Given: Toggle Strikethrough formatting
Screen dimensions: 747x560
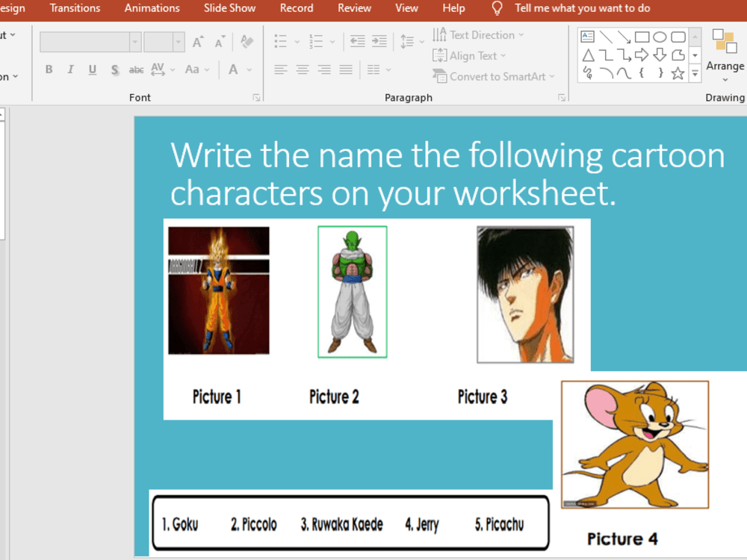Looking at the screenshot, I should click(136, 70).
